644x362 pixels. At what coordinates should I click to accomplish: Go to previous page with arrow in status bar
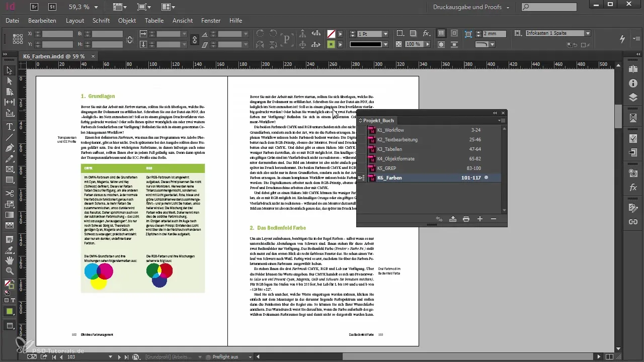click(62, 356)
